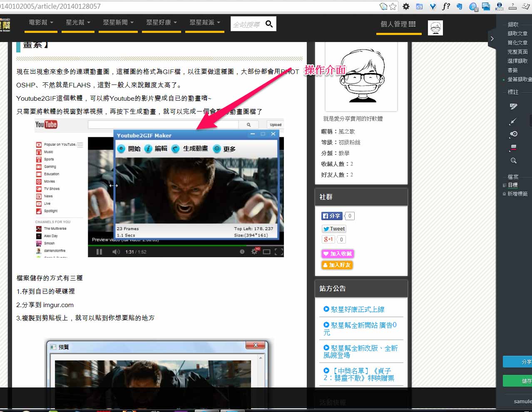Screen dimensions: 532x412
Task: Click the YouTube search magnifier button
Action: click(x=249, y=124)
